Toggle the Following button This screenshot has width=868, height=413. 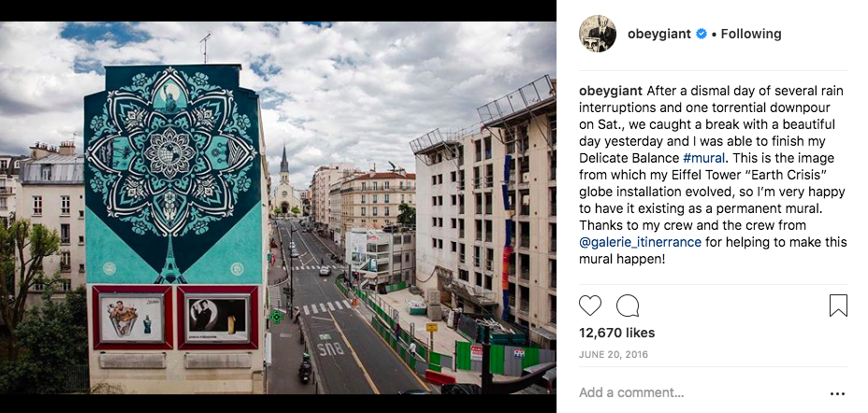coord(751,34)
